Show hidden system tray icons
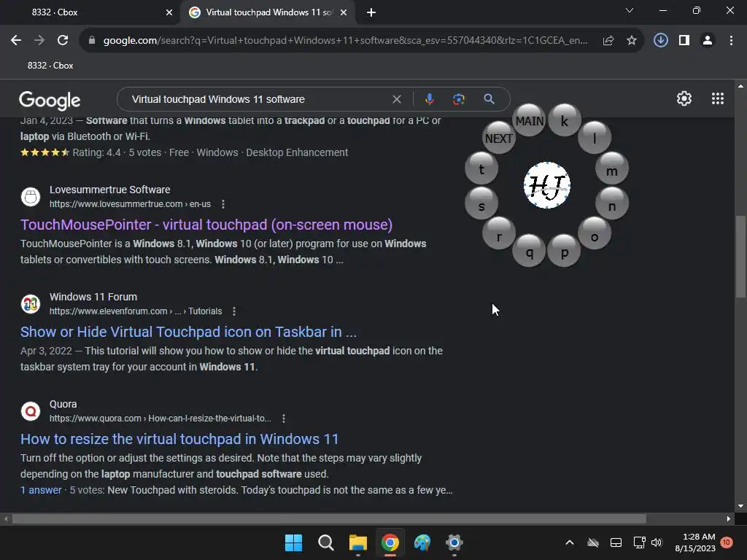747x560 pixels. [569, 542]
